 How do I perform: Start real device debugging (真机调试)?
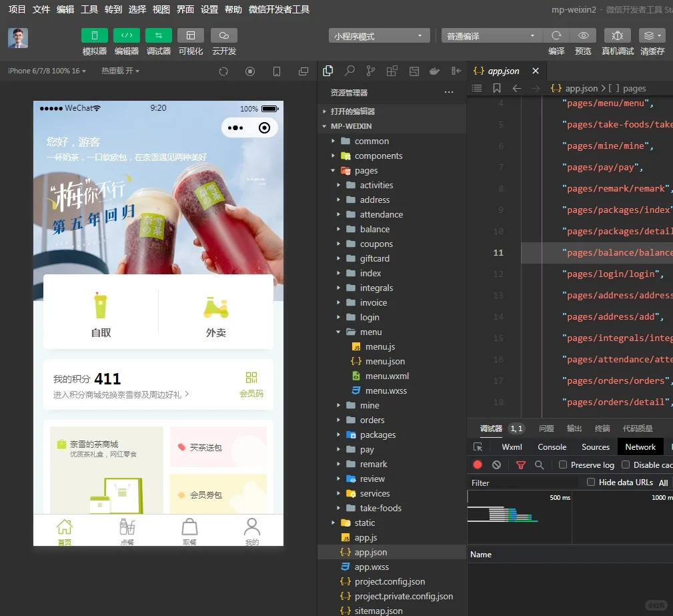pos(617,35)
